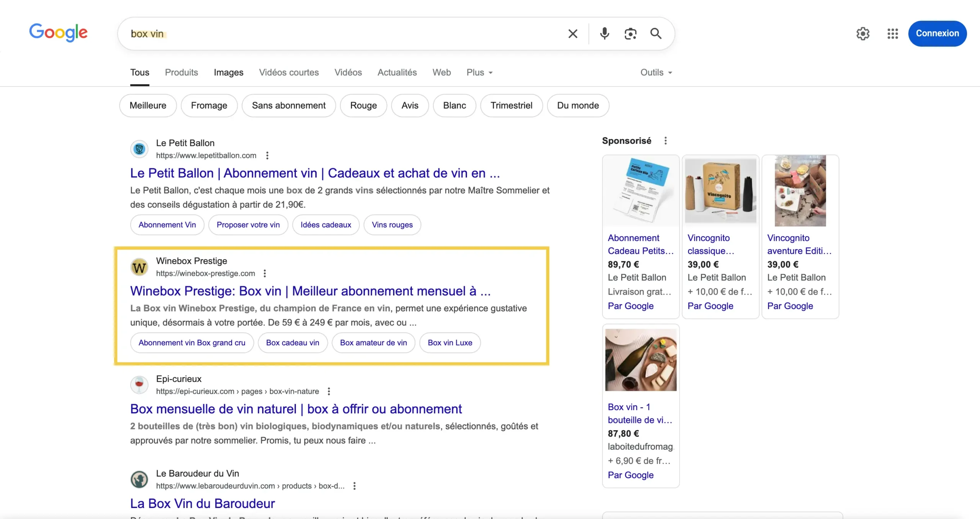
Task: Open the La Box Vin du Baroudeur result
Action: coord(203,503)
